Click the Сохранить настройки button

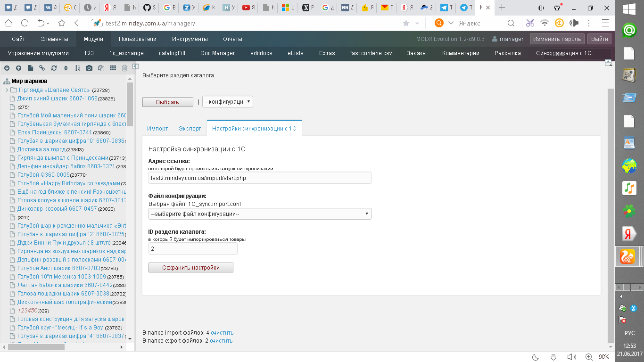[191, 267]
